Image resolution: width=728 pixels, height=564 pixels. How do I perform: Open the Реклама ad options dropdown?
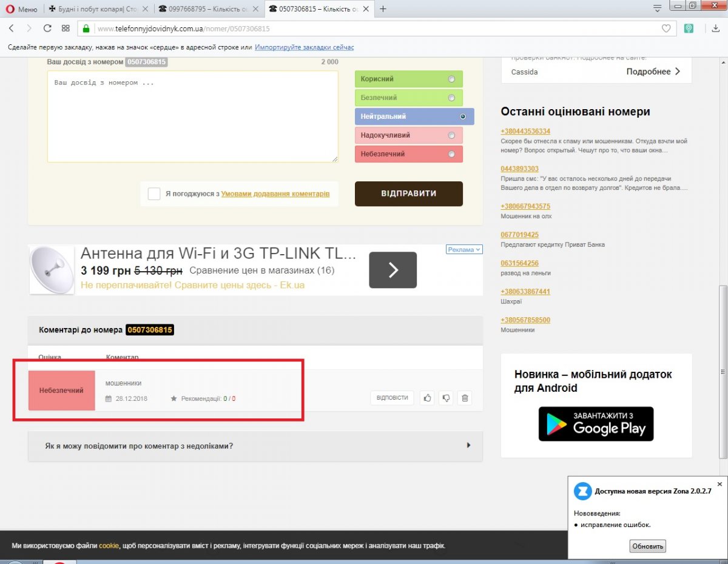[x=464, y=249]
